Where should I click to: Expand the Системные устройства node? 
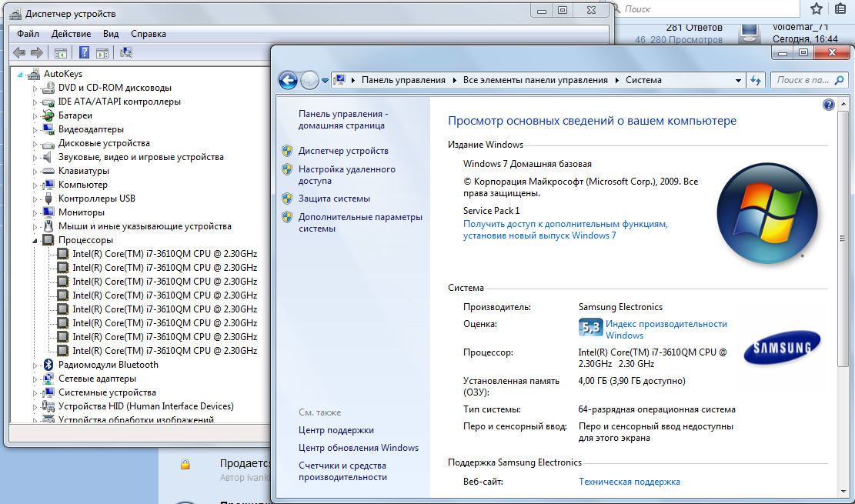click(35, 392)
